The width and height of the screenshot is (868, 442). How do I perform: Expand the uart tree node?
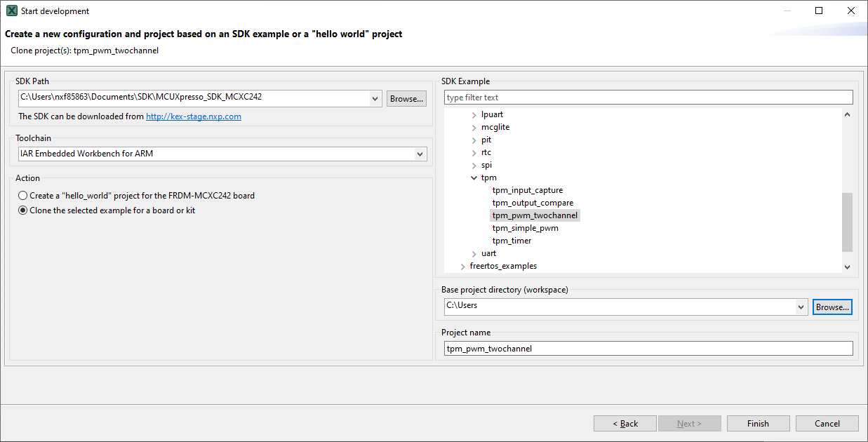[x=475, y=254]
